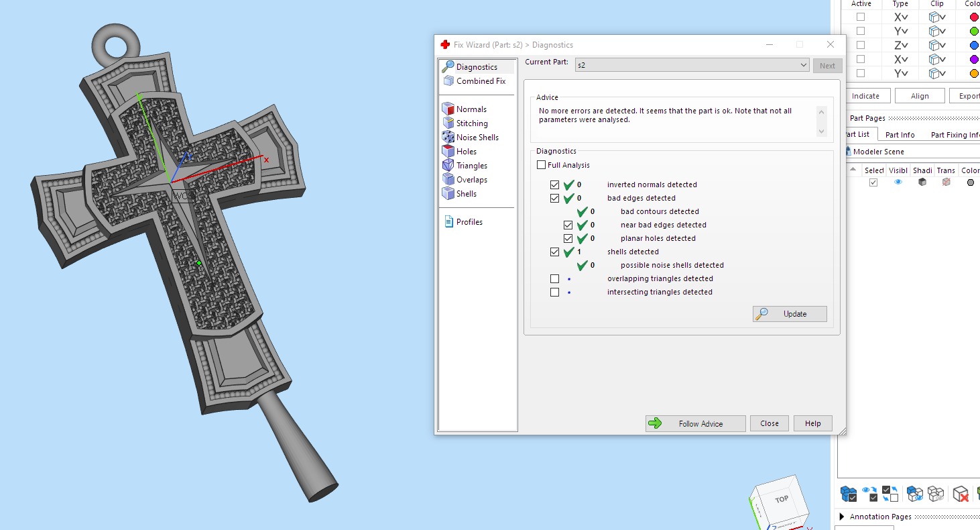Uncheck planar holes detected checkbox
The image size is (980, 530).
[x=568, y=238]
